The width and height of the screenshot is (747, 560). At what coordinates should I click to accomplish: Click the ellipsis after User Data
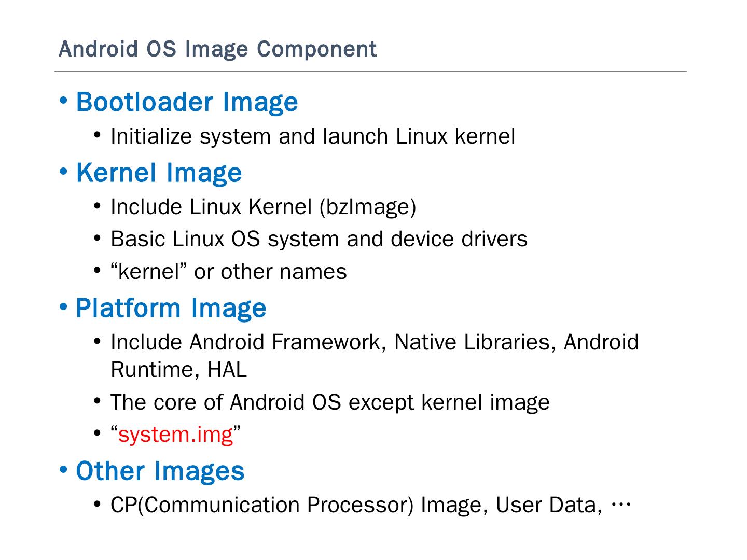(x=620, y=505)
